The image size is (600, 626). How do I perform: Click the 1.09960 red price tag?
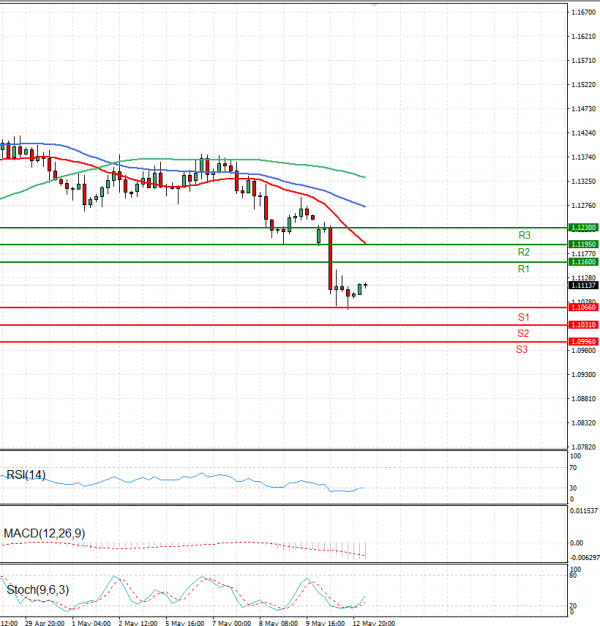pos(583,342)
